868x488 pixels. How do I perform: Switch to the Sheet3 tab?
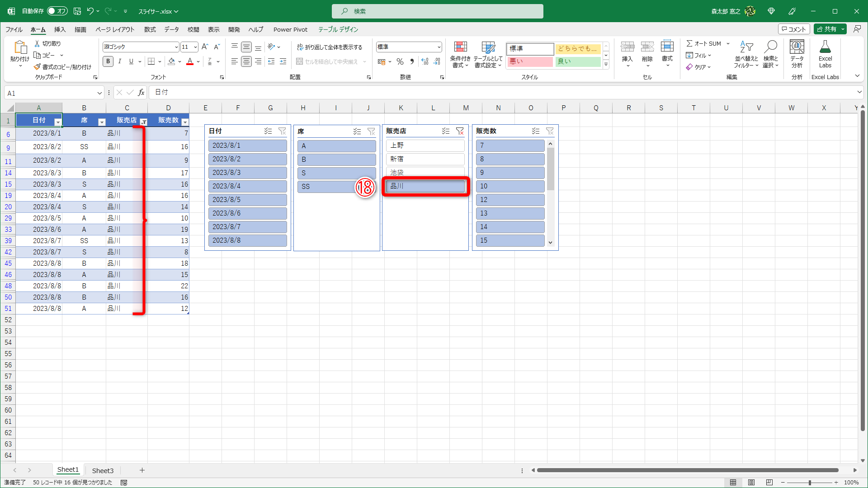coord(103,470)
